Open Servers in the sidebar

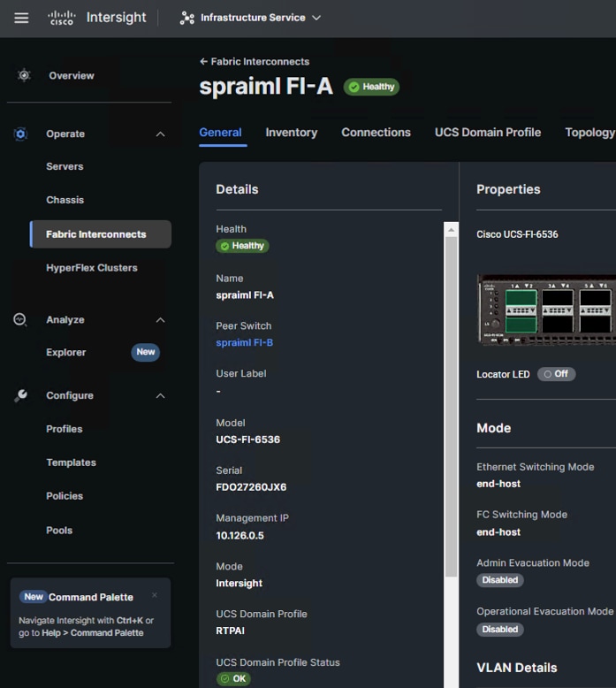coord(65,166)
